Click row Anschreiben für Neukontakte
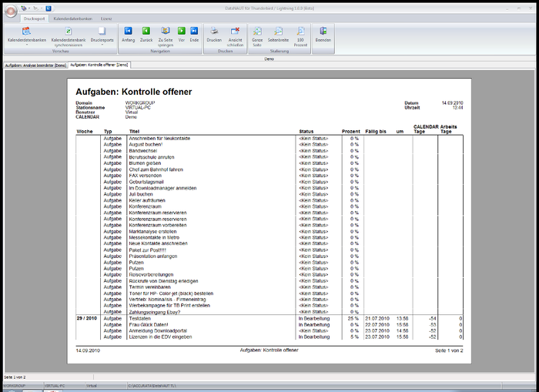 click(269, 138)
